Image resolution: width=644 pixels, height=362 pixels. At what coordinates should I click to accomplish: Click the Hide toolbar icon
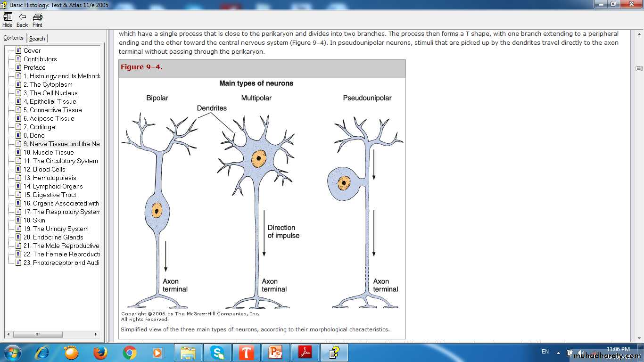[x=8, y=20]
